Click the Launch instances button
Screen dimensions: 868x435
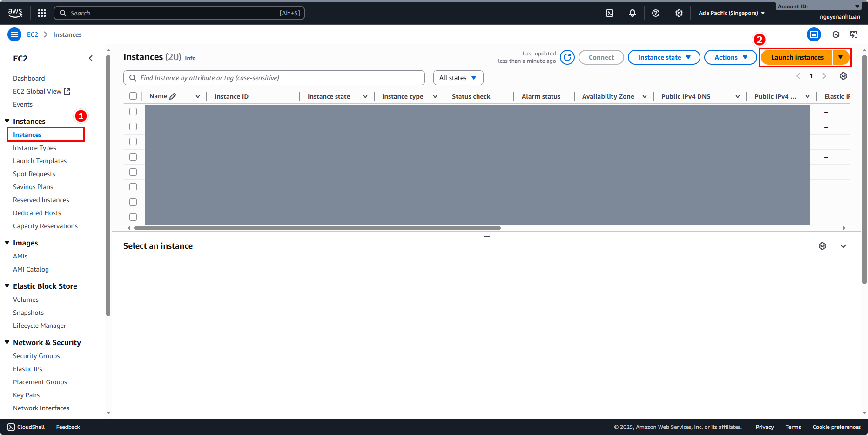[x=797, y=57]
